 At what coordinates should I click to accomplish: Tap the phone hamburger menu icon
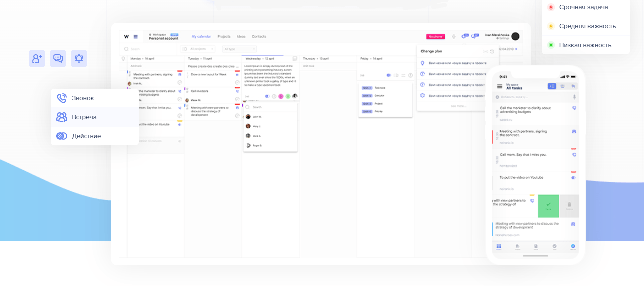click(x=499, y=86)
